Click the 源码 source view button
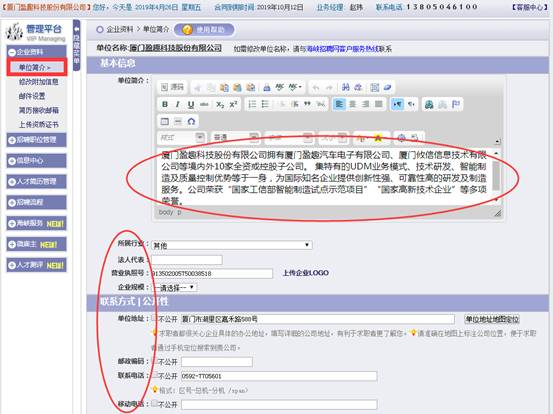Viewport: 553px width, 414px height. point(172,87)
